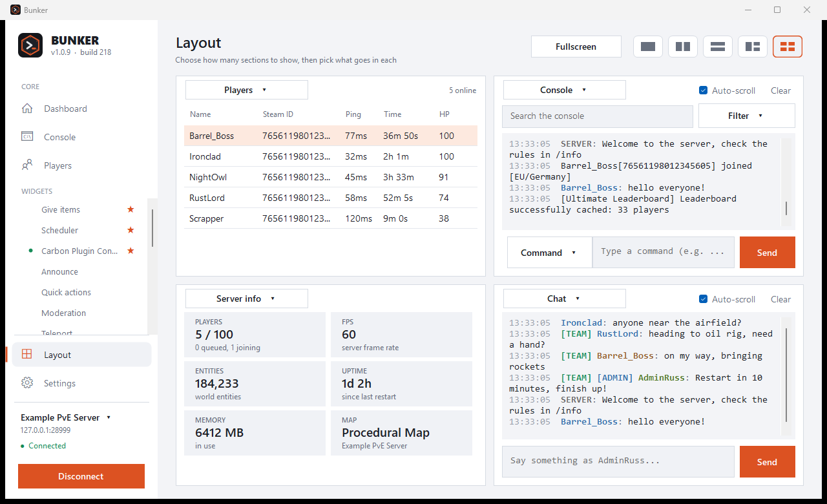Screen dimensions: 827x504
Task: Click the Fullscreen button
Action: tap(576, 47)
